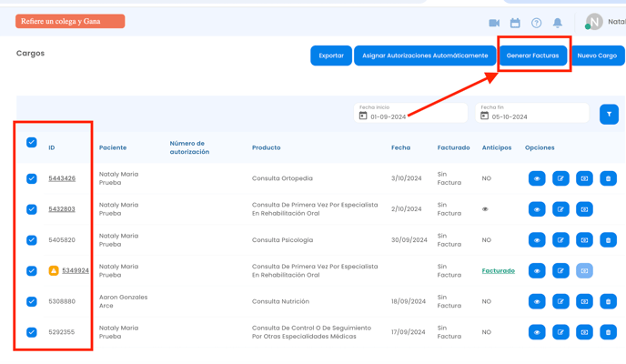626x364 pixels.
Task: Delete charge 5308880
Action: 608,301
